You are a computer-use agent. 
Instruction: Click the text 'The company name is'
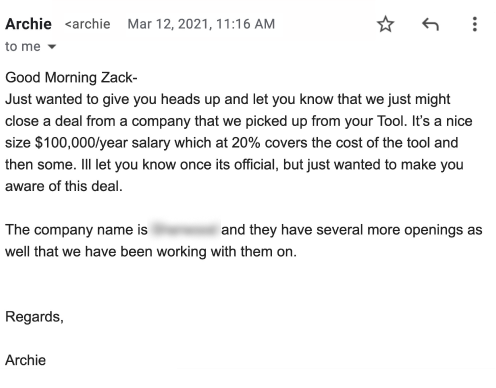(76, 230)
